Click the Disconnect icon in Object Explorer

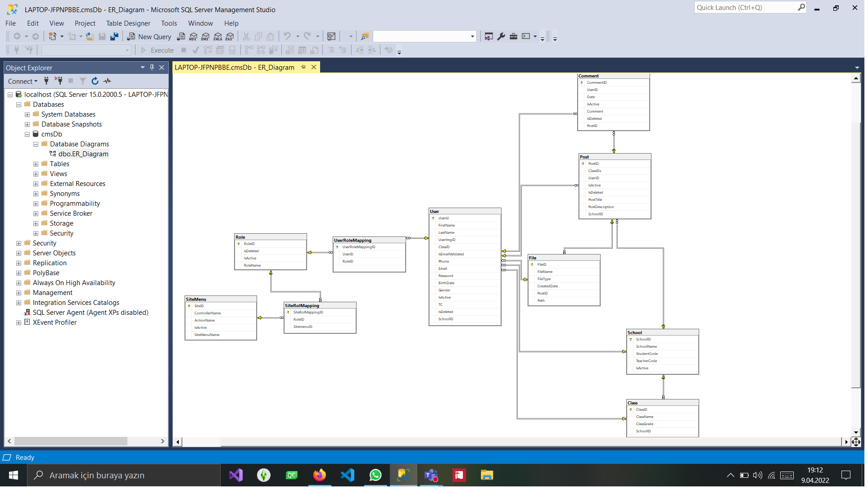pyautogui.click(x=59, y=81)
